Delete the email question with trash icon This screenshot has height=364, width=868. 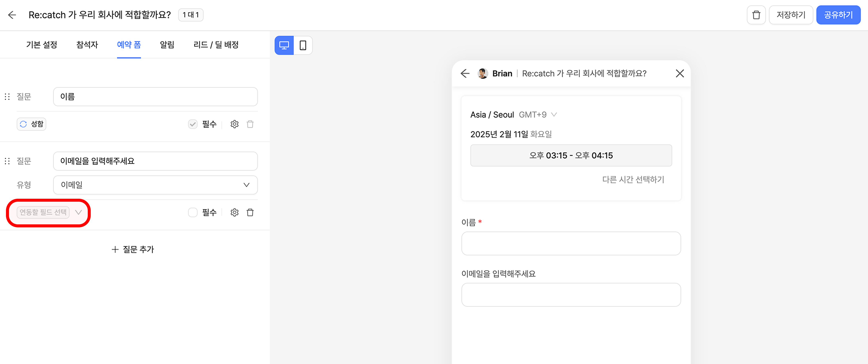tap(250, 212)
